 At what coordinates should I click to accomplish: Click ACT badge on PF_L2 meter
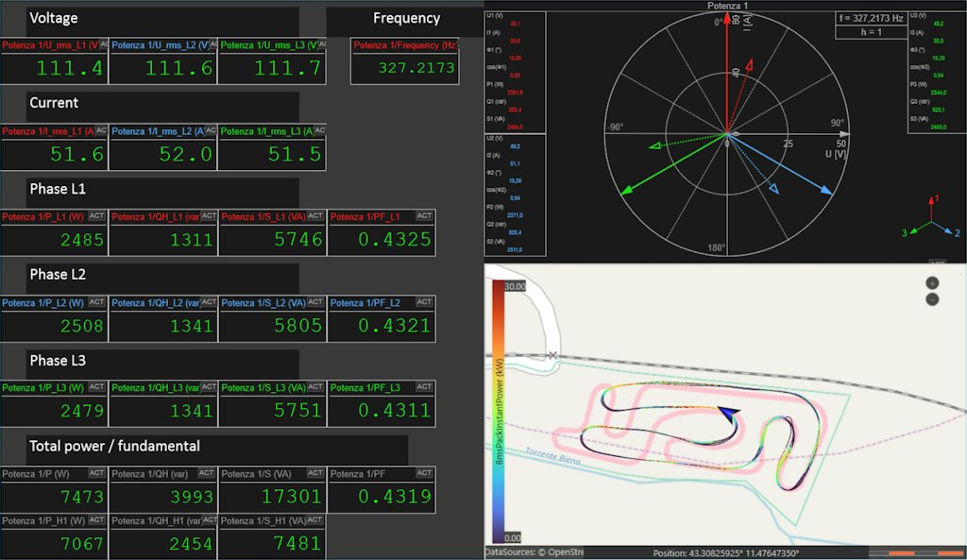(x=424, y=302)
